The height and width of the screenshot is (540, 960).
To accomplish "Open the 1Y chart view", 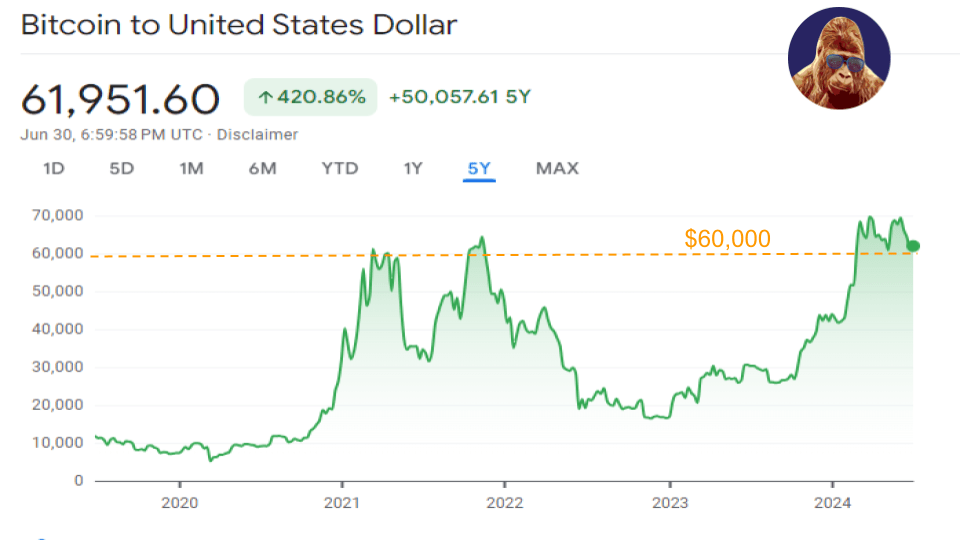I will 413,168.
